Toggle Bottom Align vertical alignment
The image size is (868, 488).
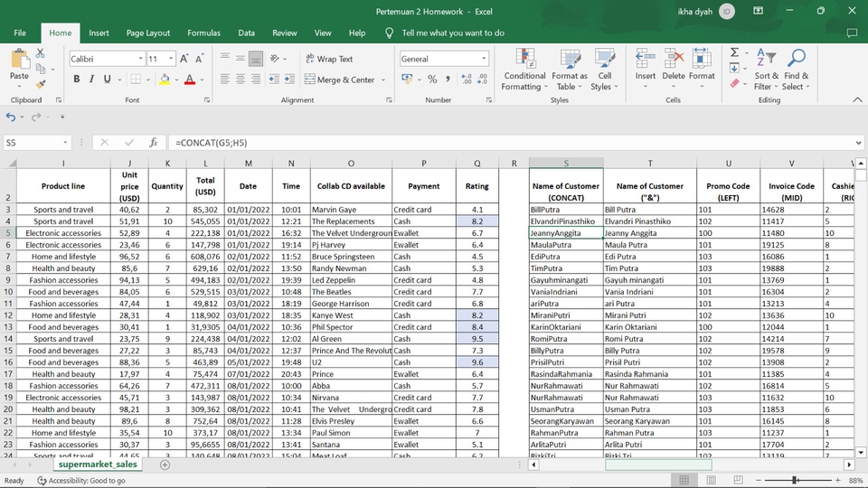255,59
